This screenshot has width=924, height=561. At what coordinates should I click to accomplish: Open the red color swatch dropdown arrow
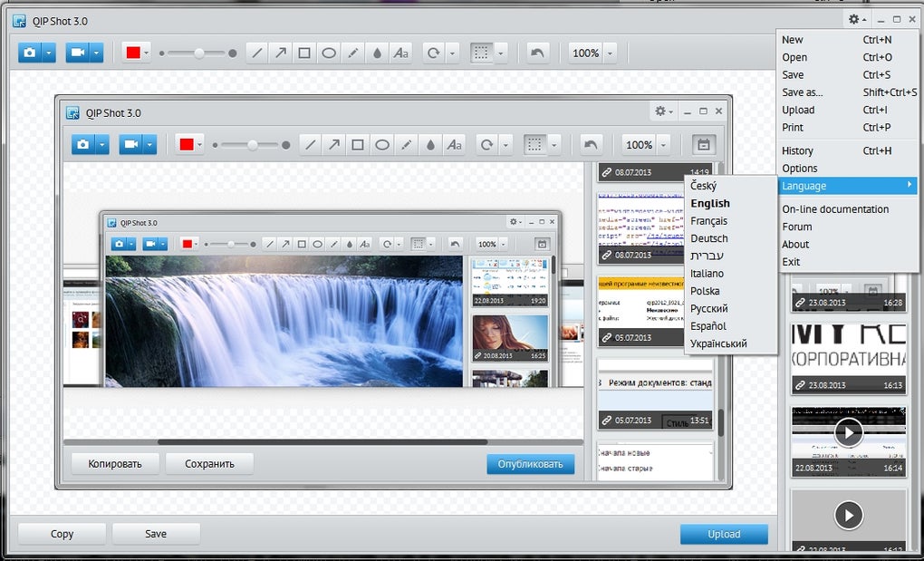click(x=147, y=53)
